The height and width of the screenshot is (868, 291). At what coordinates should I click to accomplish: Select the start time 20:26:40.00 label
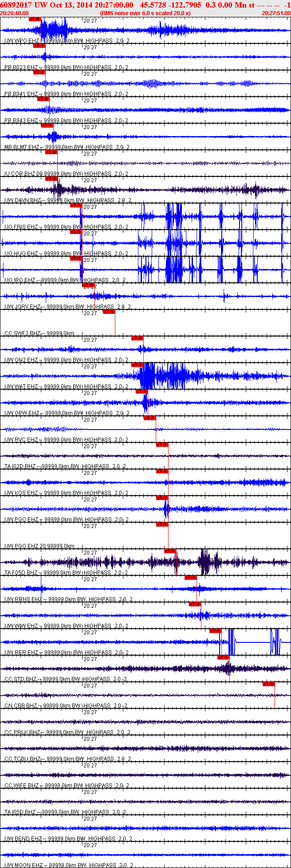tap(14, 13)
